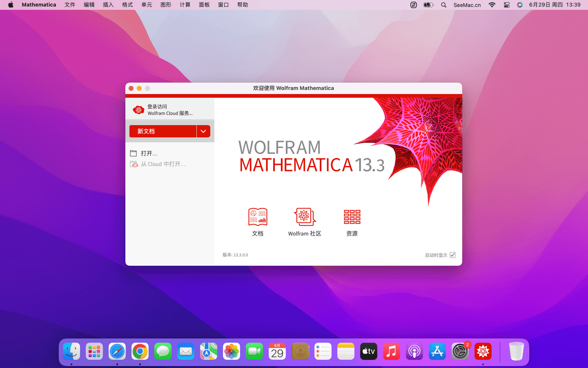Screen dimensions: 588x368
Task: Open the 文件 menu
Action: coord(70,5)
